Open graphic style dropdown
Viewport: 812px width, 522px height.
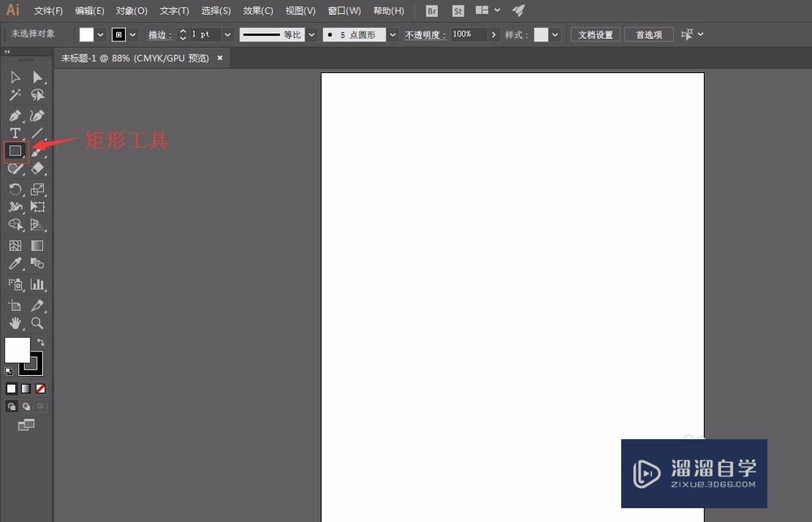point(555,35)
